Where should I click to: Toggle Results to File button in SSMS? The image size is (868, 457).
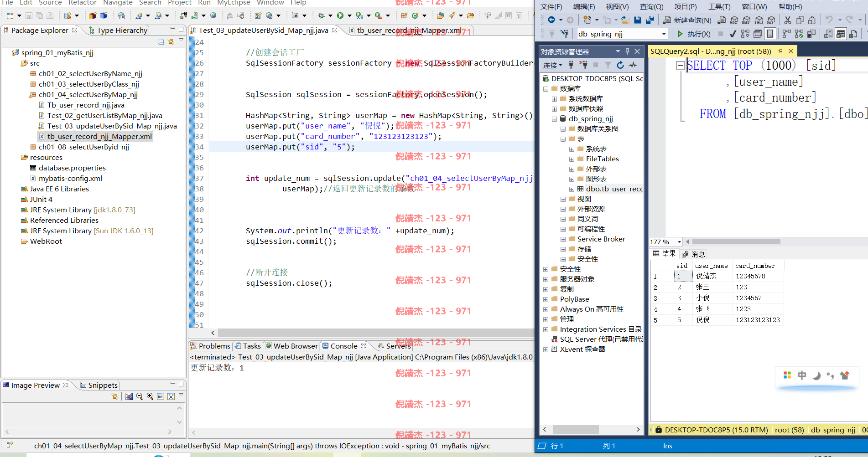(x=853, y=34)
